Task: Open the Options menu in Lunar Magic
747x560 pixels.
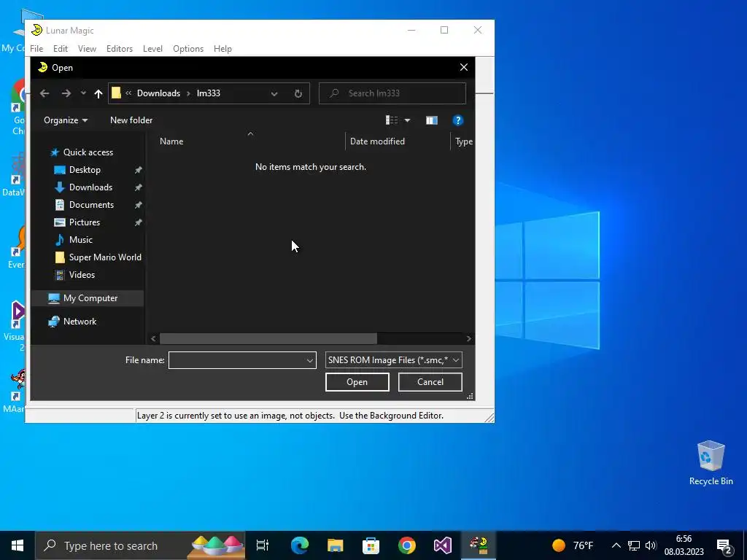Action: [188, 49]
